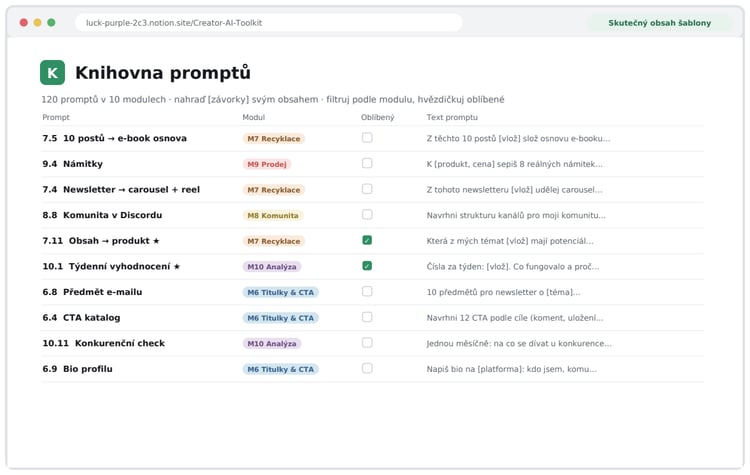
Task: Check the favorite box for 10 postů e-book osnova
Action: [367, 138]
